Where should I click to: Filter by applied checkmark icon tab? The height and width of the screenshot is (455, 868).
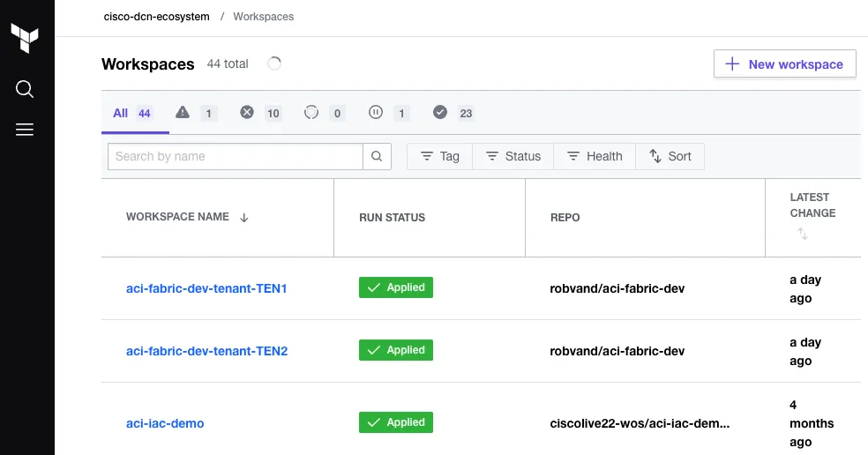pyautogui.click(x=453, y=113)
